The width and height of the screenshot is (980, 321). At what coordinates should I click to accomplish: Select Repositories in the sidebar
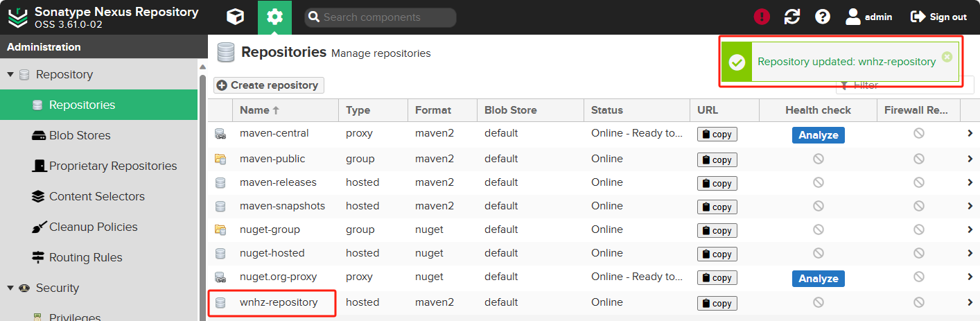point(98,105)
